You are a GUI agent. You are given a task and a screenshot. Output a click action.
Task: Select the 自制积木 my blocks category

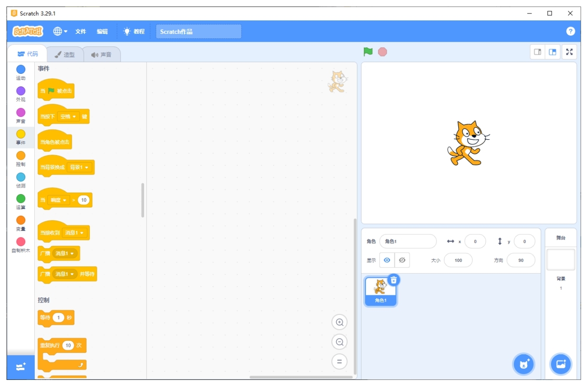tap(21, 245)
